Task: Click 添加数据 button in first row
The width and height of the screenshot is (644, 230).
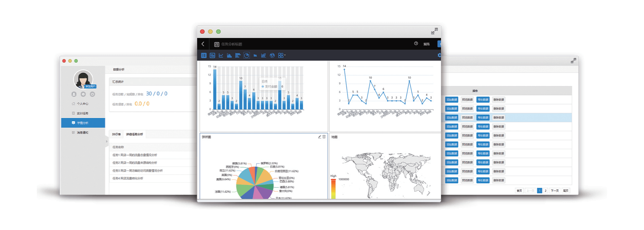Action: coord(451,100)
